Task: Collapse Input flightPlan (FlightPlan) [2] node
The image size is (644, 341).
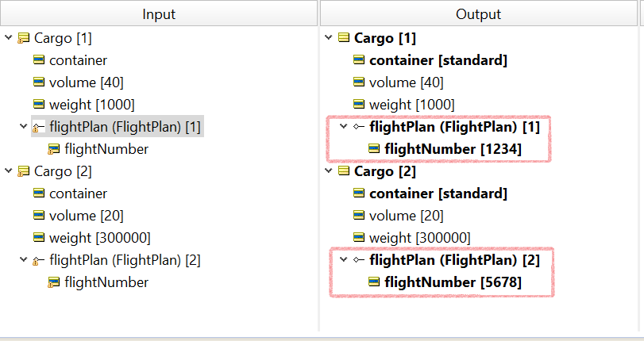Action: tap(23, 260)
